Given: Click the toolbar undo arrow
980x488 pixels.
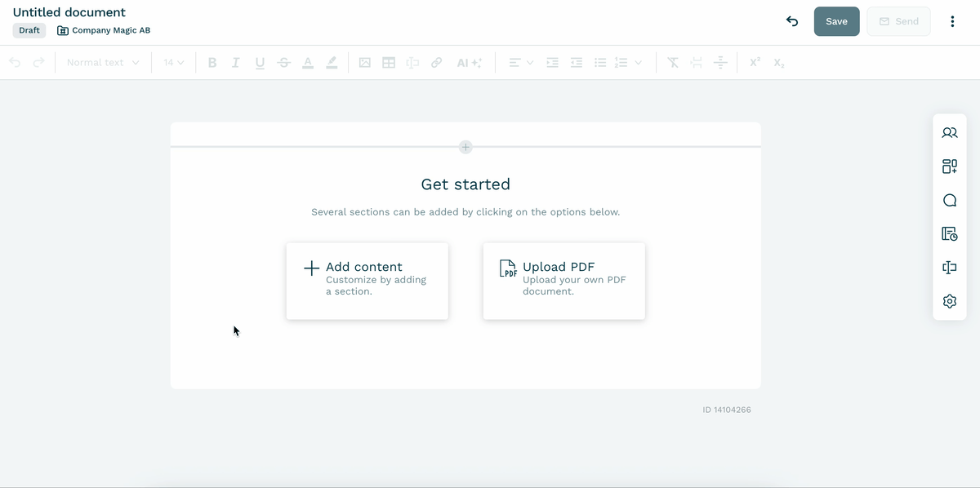Looking at the screenshot, I should click(x=15, y=62).
